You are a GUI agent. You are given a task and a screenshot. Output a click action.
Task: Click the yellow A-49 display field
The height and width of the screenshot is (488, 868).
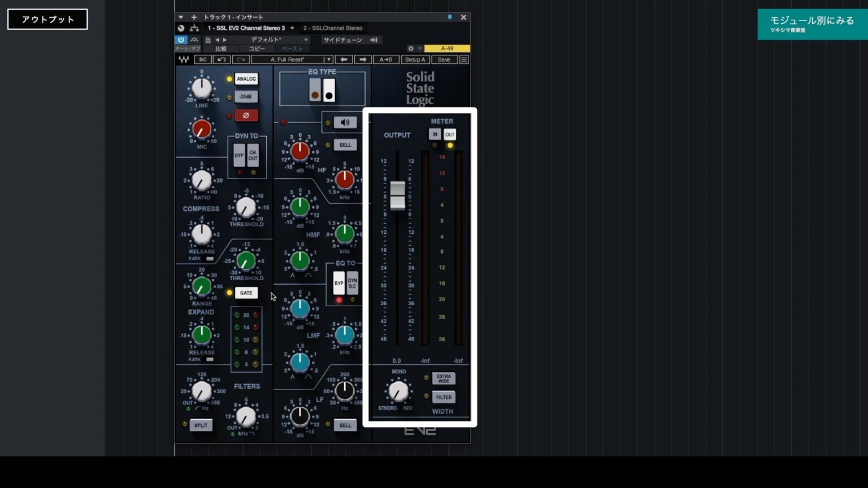[x=448, y=49]
